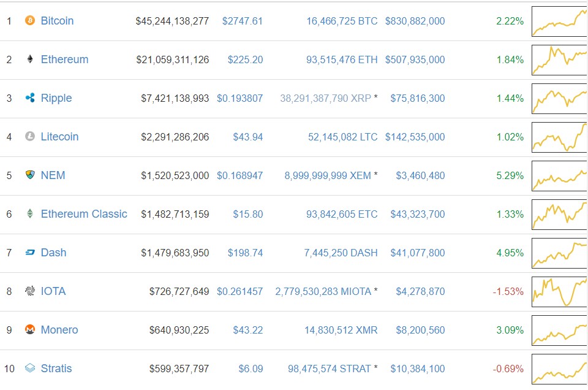The image size is (588, 390).
Task: Open IOTA 7-day price sparkline chart
Action: [559, 292]
